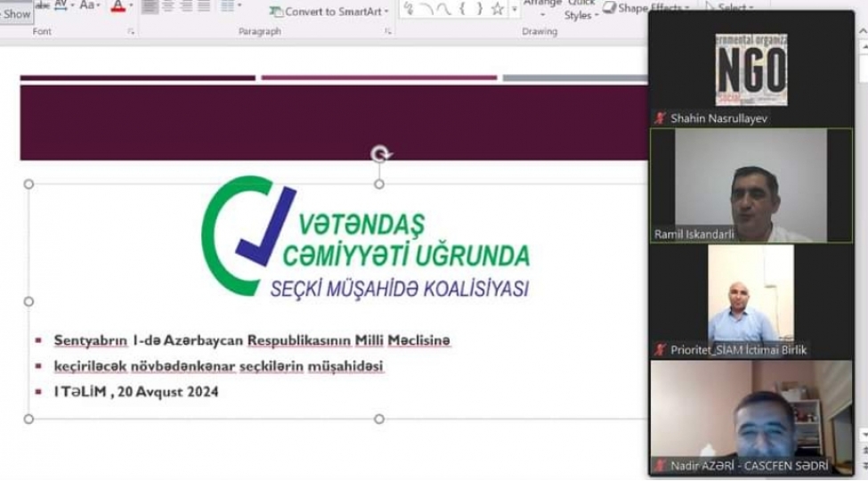Click the 'VƏTƏNDAŞ' logo text
This screenshot has height=481, width=868.
pyautogui.click(x=361, y=224)
